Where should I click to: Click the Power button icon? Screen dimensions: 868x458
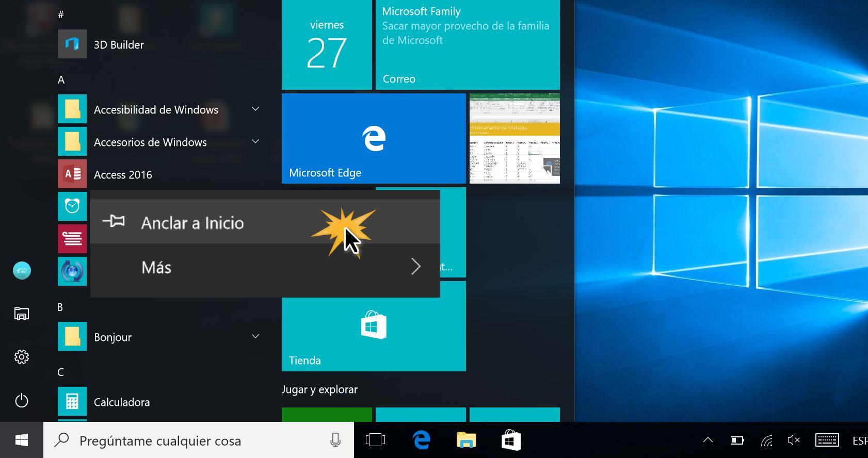tap(22, 400)
